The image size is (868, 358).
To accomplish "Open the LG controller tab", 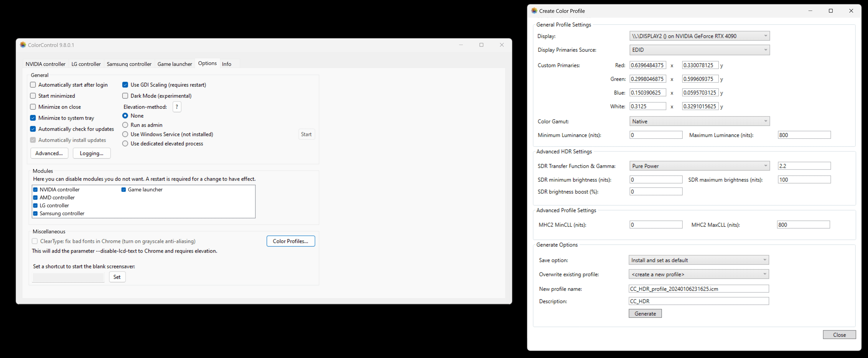I will 86,64.
